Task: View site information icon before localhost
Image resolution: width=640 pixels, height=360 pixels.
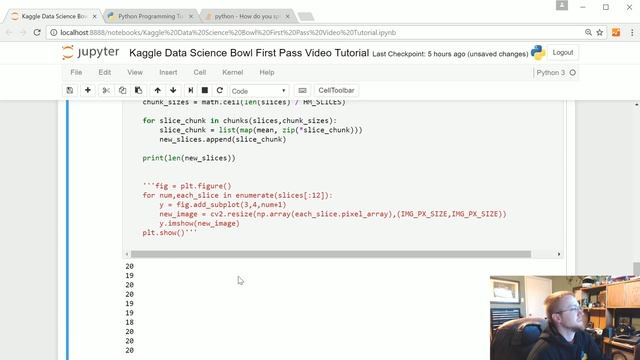Action: point(53,32)
